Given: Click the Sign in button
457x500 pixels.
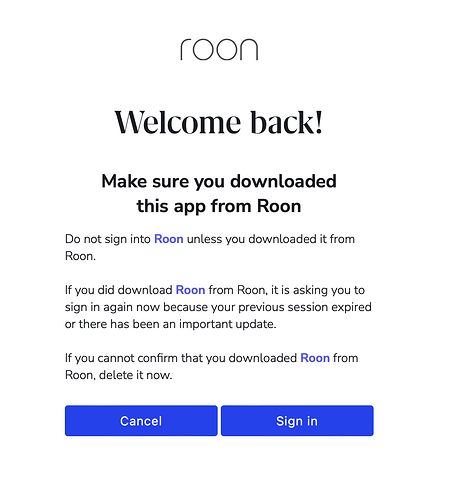Looking at the screenshot, I should coord(297,421).
